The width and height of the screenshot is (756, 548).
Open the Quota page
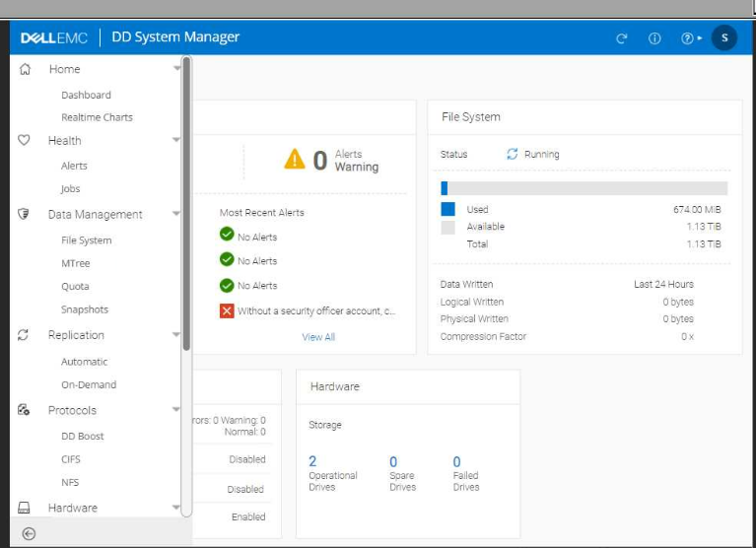point(75,286)
